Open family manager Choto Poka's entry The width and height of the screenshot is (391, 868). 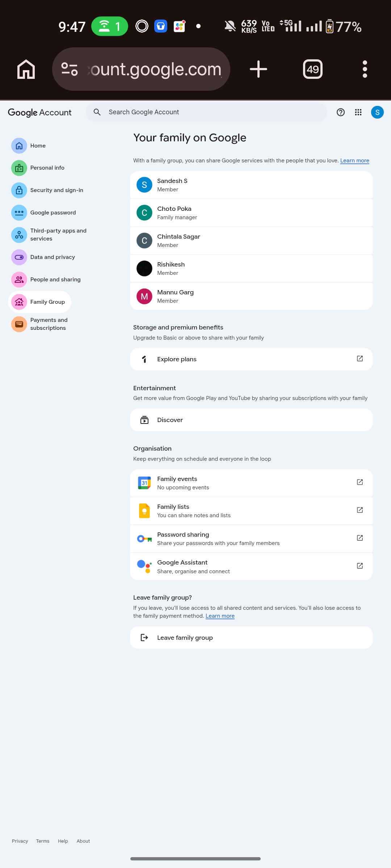(251, 213)
